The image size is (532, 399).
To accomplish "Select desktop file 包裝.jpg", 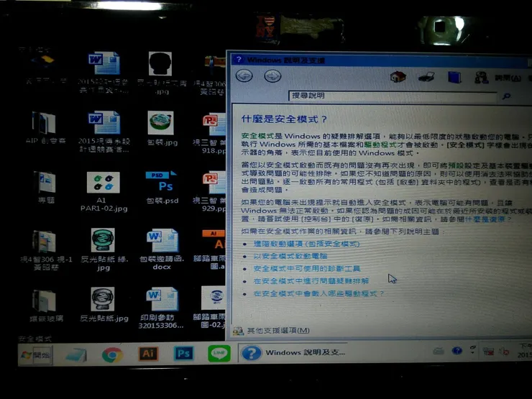I will pyautogui.click(x=161, y=128).
